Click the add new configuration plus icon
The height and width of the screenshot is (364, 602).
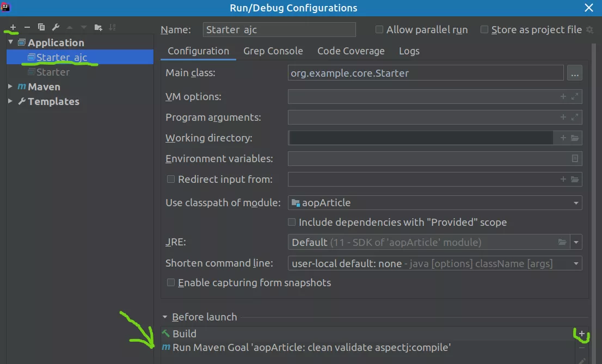coord(13,27)
